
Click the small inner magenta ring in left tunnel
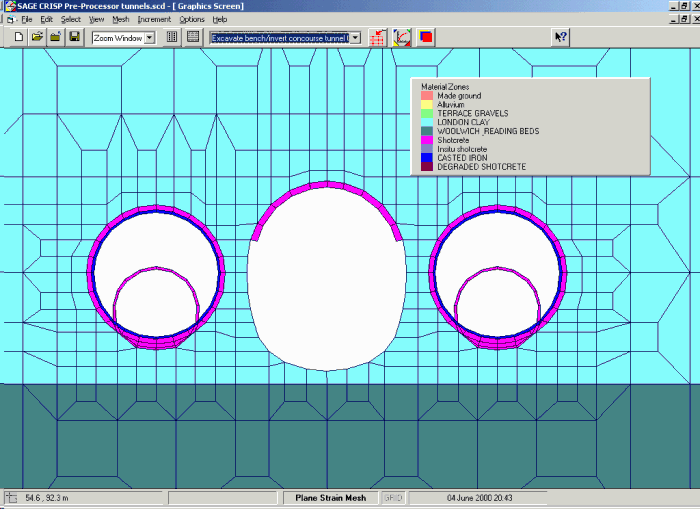pos(156,269)
